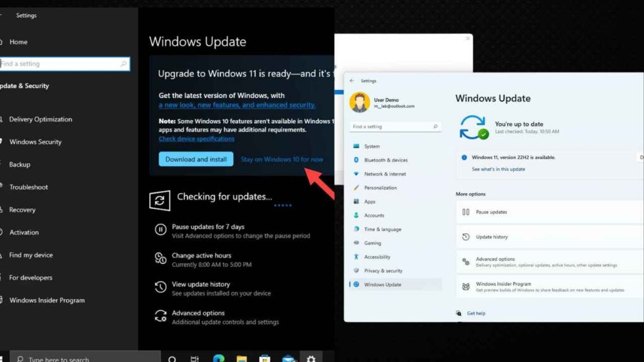644x362 pixels.
Task: Go to Home in dark Settings sidebar
Action: (x=18, y=42)
